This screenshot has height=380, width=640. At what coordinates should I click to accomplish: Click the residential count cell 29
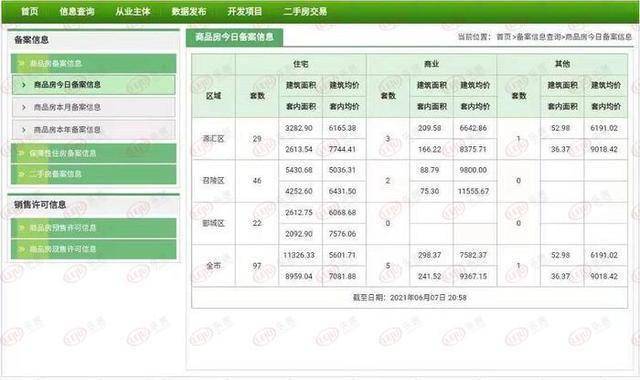pos(257,139)
